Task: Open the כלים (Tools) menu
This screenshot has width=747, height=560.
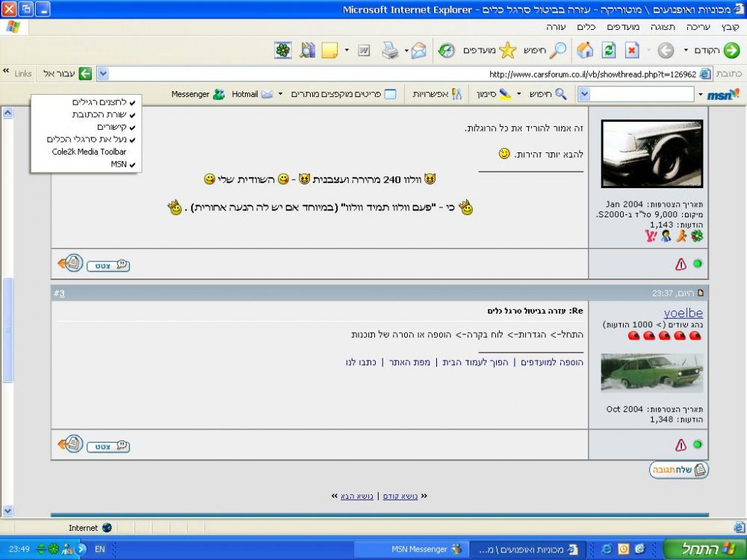Action: tap(586, 27)
